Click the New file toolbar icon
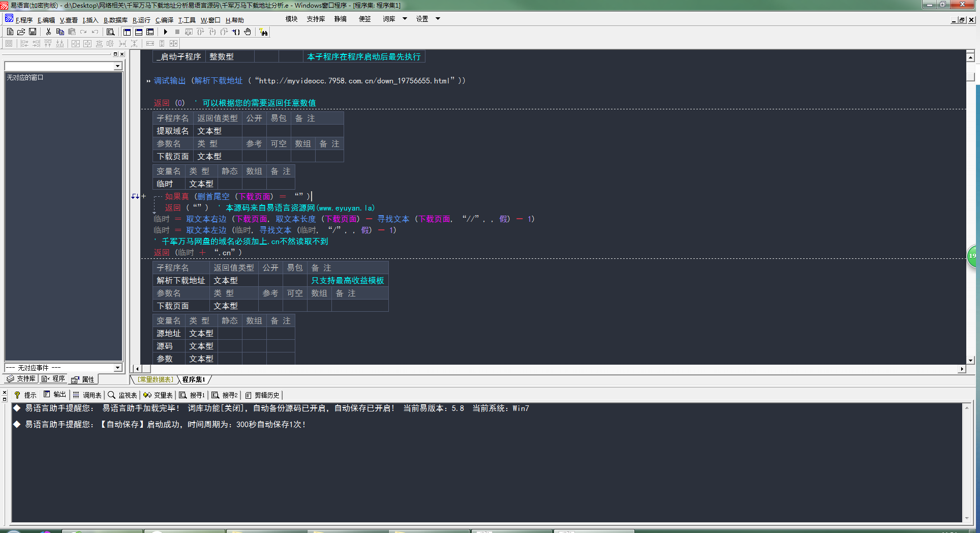 [10, 32]
